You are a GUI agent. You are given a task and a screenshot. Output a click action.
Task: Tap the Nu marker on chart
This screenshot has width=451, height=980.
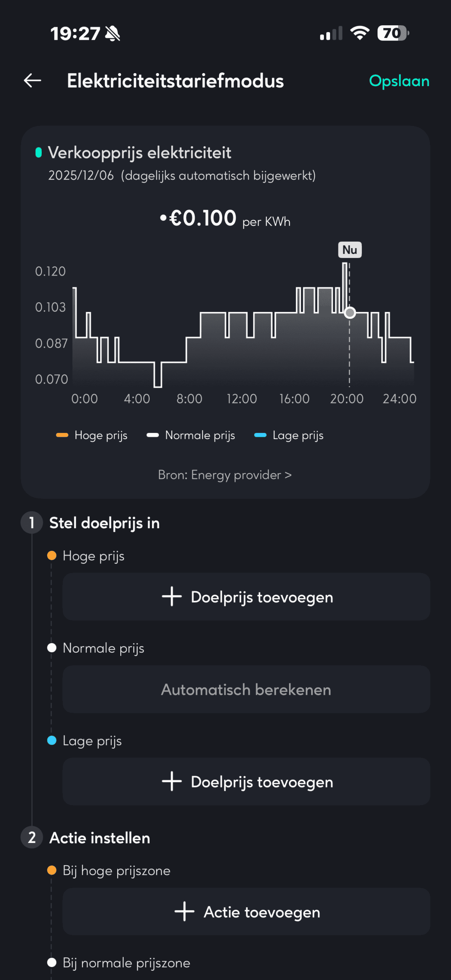tap(350, 250)
